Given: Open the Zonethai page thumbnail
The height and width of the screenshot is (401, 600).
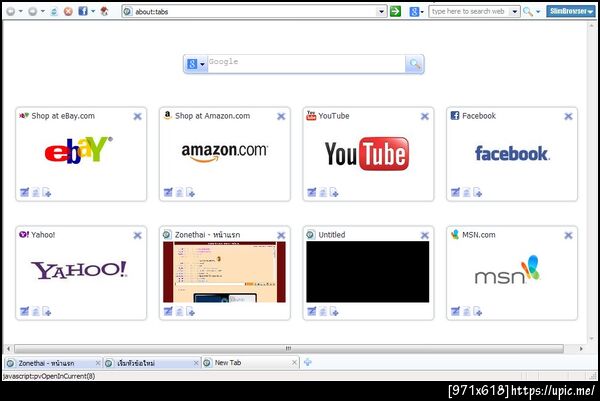Looking at the screenshot, I should pyautogui.click(x=224, y=272).
